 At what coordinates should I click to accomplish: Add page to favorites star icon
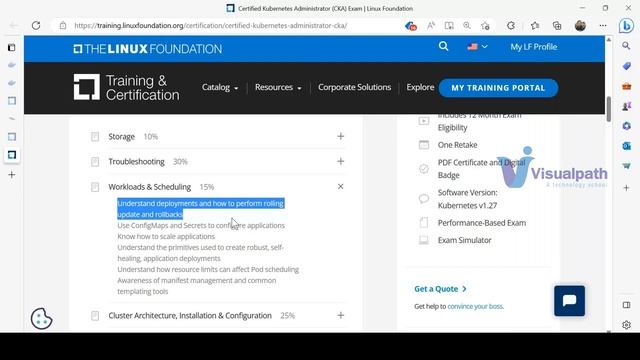click(485, 26)
